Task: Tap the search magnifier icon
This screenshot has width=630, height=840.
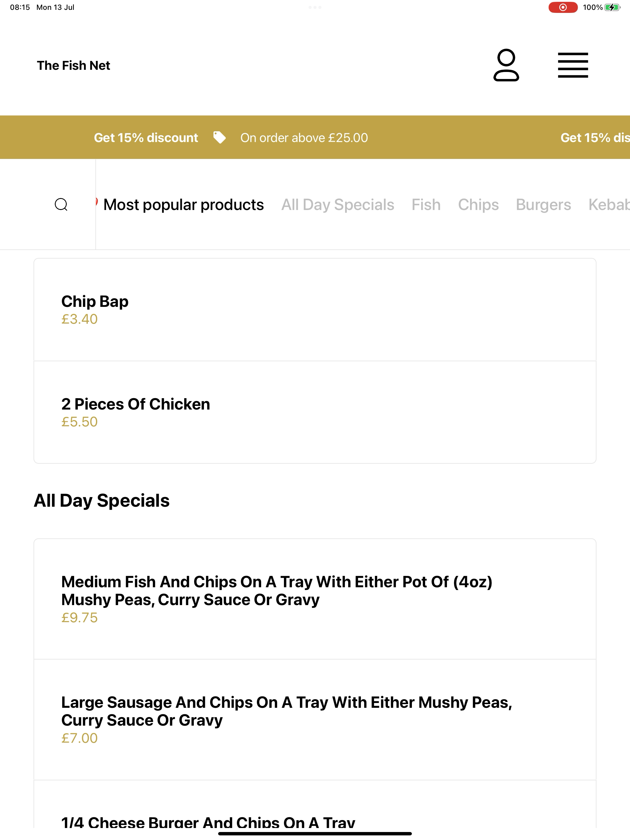Action: 61,204
